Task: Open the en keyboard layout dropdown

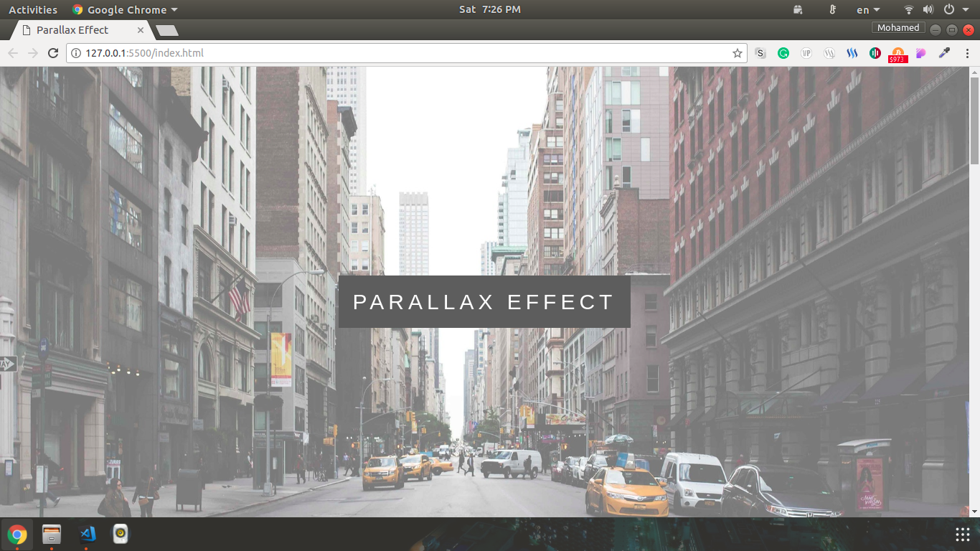Action: coord(868,10)
